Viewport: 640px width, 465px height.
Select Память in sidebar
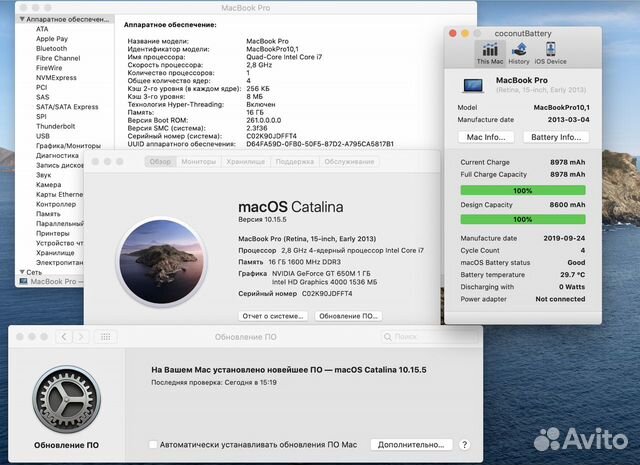tap(48, 214)
